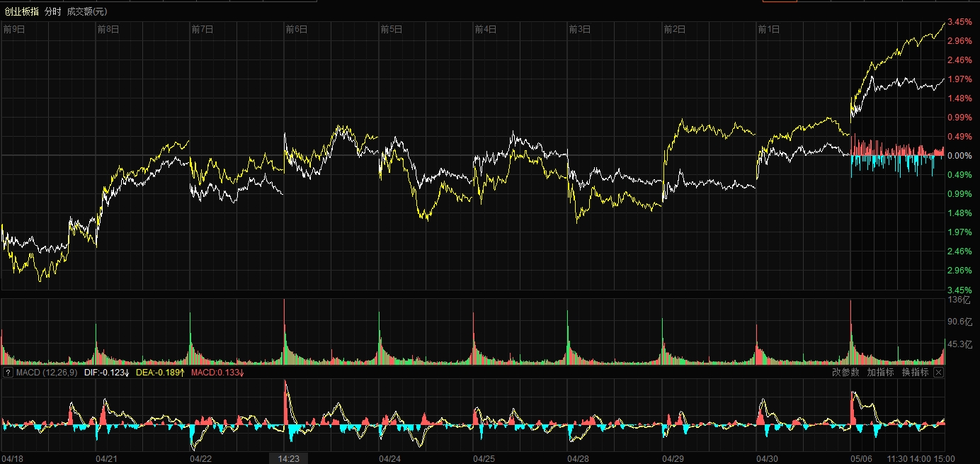Image resolution: width=980 pixels, height=464 pixels.
Task: Click the 04/30 date on time axis
Action: 768,458
